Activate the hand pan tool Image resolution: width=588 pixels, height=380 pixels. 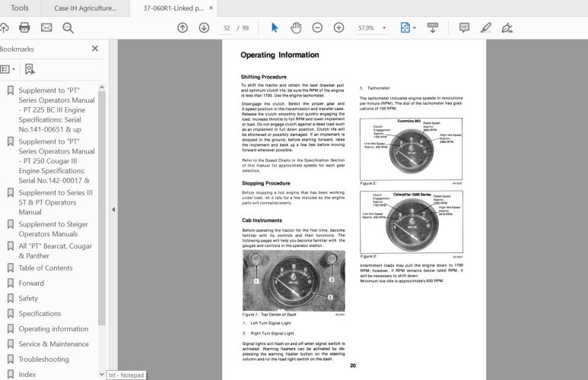(296, 27)
